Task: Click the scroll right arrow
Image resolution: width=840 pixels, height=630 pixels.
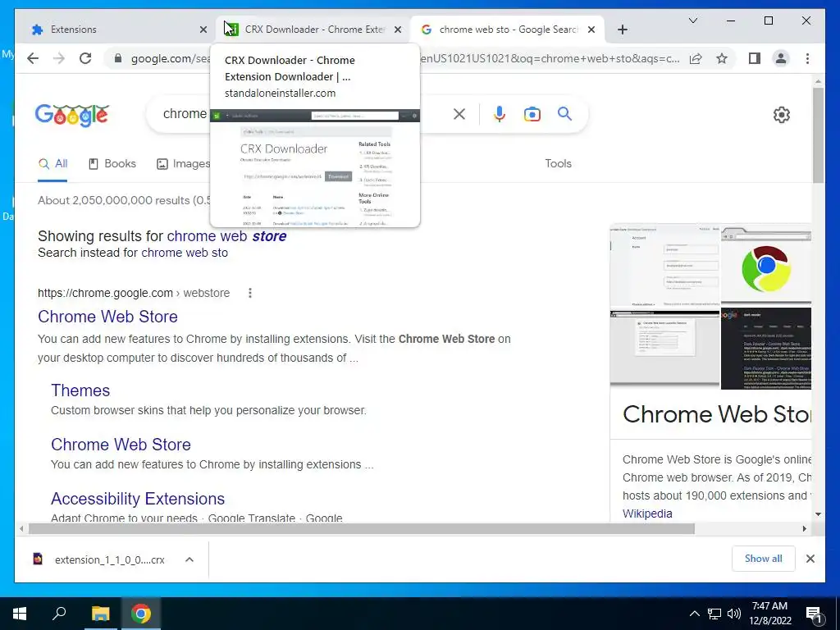Action: click(x=804, y=529)
